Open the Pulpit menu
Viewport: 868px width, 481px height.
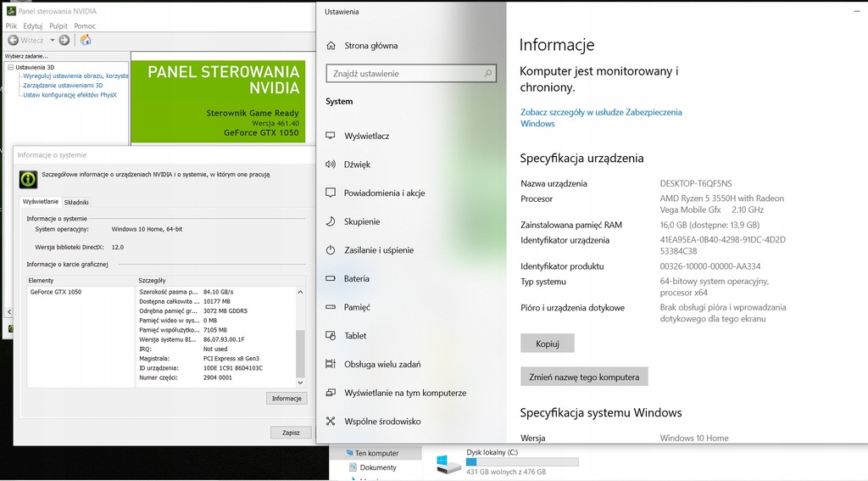click(58, 26)
